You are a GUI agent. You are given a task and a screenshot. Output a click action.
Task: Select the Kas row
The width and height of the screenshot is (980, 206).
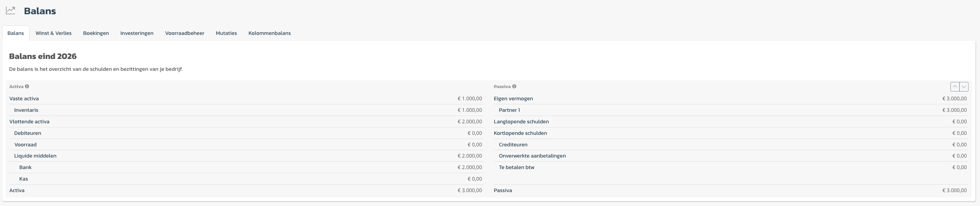pos(24,179)
